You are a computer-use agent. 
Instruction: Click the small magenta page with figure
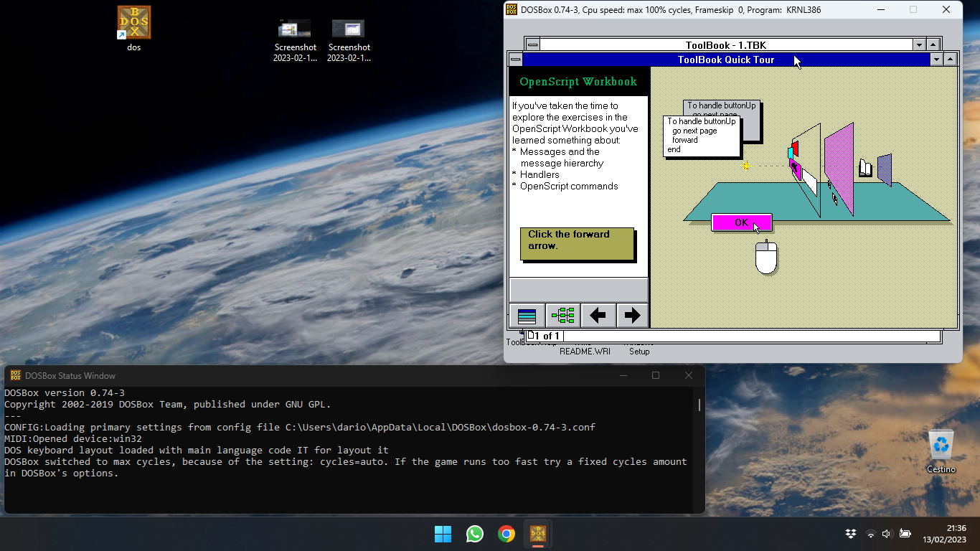pos(795,170)
